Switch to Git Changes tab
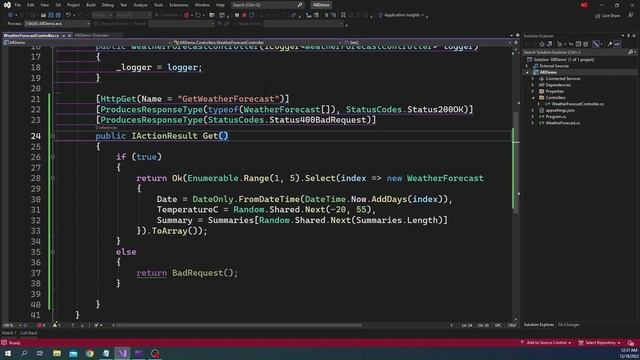 [568, 325]
